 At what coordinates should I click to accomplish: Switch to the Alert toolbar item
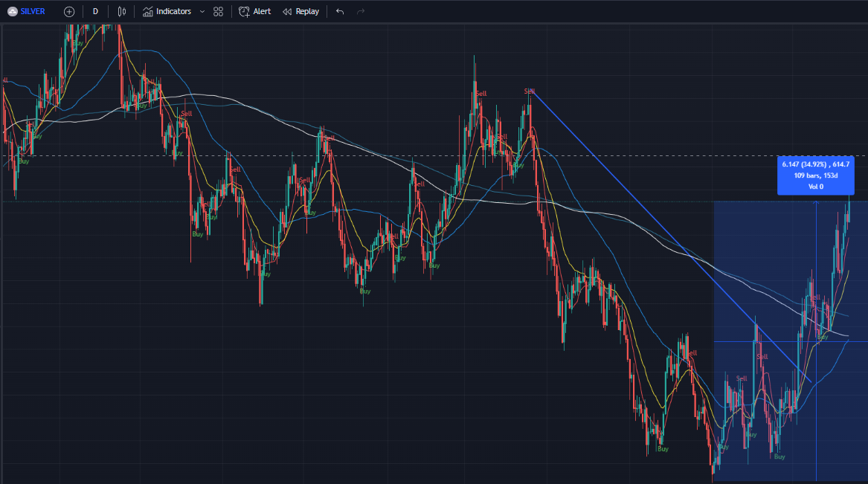click(x=255, y=11)
